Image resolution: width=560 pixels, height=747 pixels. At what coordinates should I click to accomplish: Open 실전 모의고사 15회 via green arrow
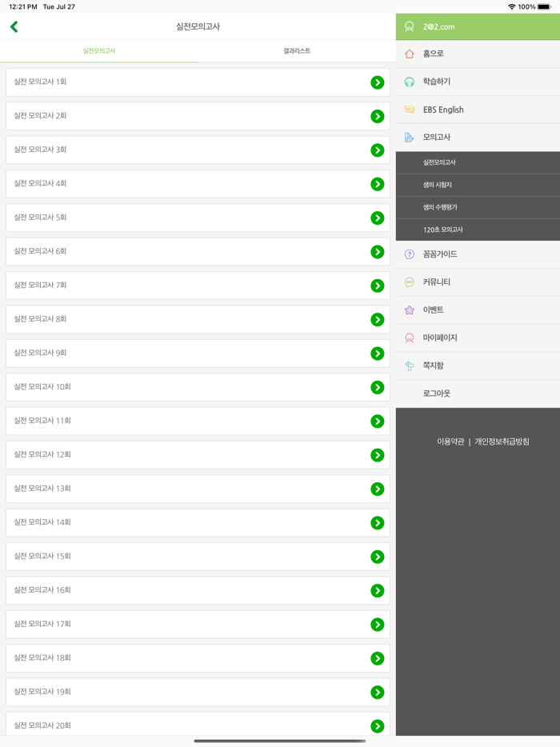tap(378, 557)
